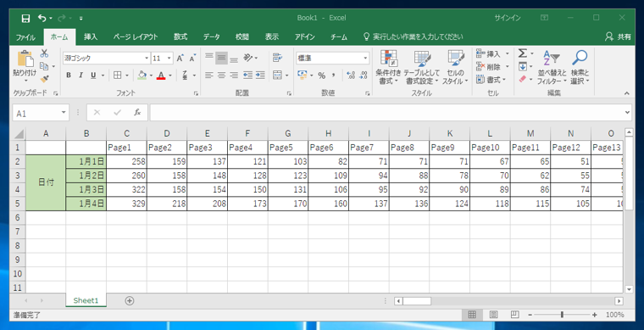Open the number format dropdown 標準
The image size is (644, 330).
(365, 59)
